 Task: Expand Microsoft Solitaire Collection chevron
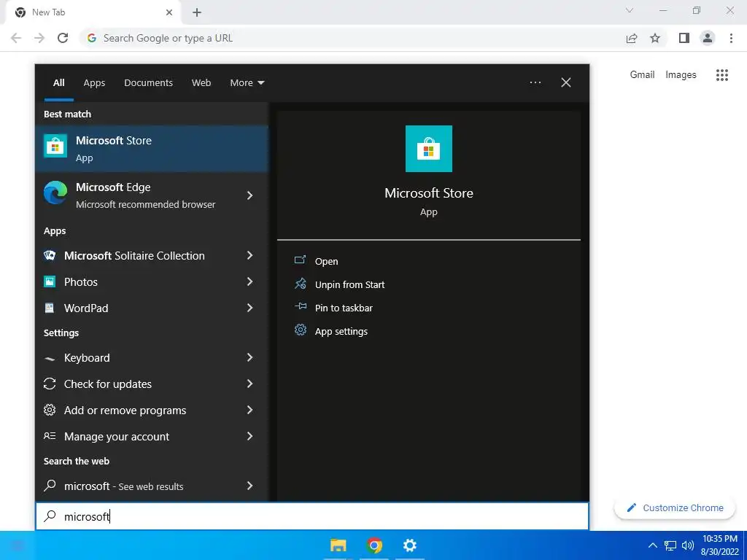coord(249,255)
